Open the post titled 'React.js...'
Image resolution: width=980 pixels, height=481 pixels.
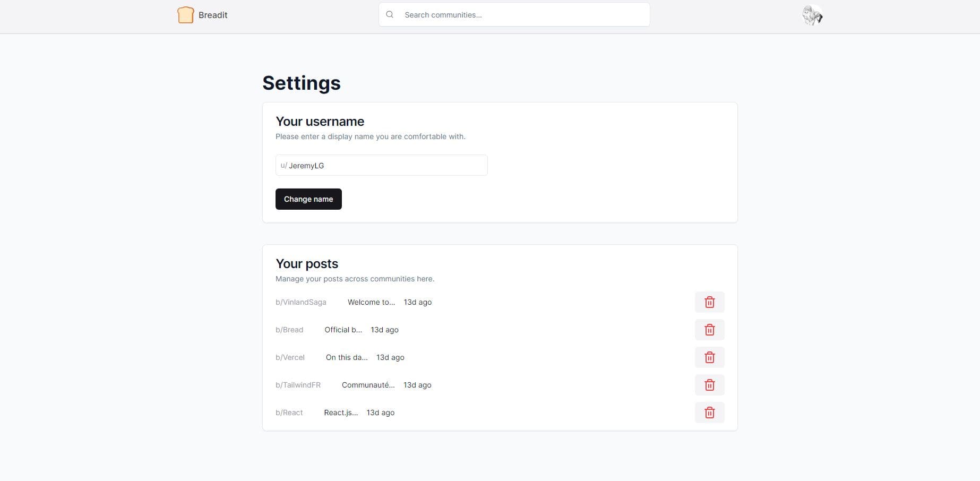340,412
